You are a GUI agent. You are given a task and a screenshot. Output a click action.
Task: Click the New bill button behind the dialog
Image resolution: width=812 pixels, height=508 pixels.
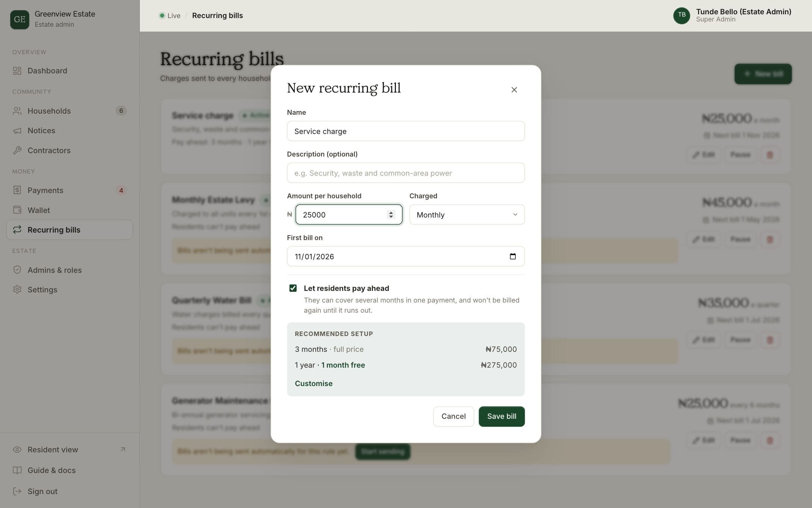[x=763, y=74]
